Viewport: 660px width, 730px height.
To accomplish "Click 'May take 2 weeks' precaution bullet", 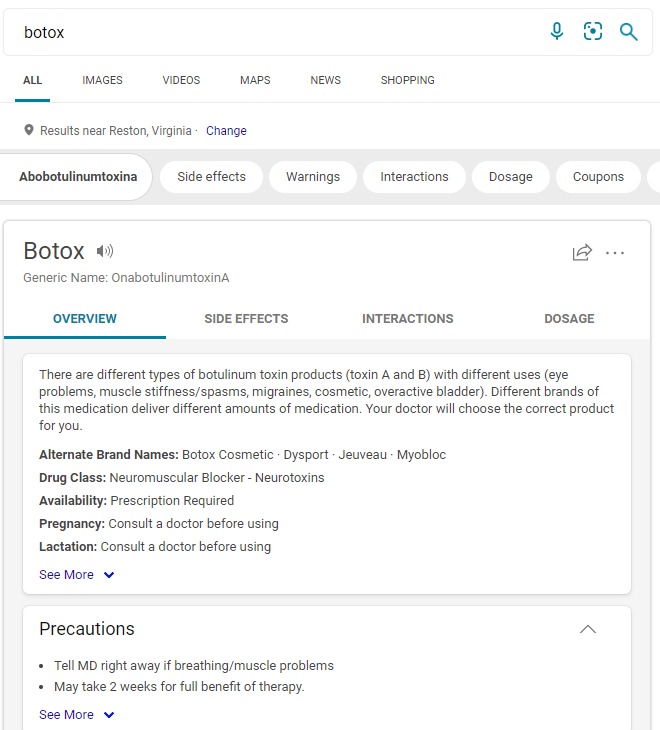I will click(179, 687).
